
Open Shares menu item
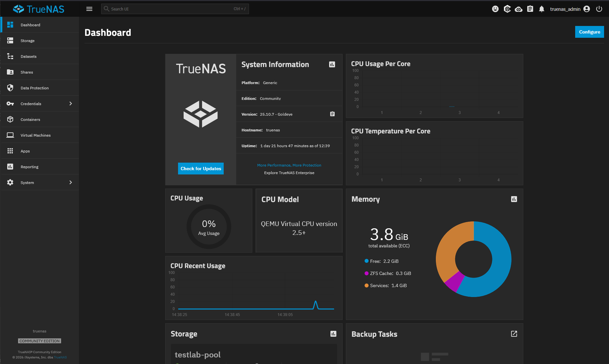(39, 72)
